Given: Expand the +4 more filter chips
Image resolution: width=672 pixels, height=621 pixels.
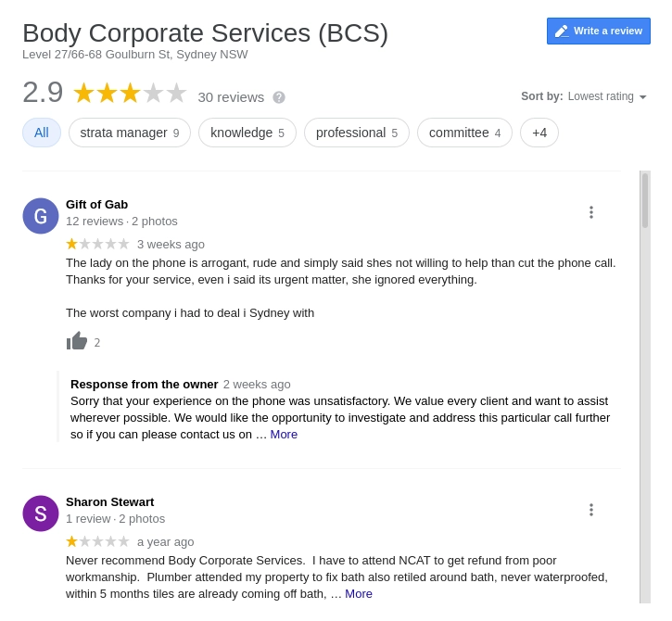Looking at the screenshot, I should [x=539, y=133].
